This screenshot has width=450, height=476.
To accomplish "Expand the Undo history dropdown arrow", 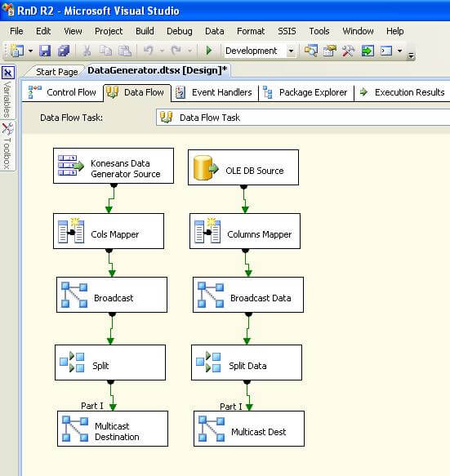I will click(x=162, y=51).
